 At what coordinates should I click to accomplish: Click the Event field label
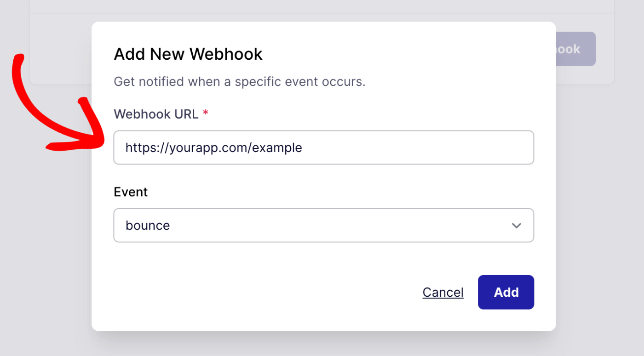pos(131,192)
